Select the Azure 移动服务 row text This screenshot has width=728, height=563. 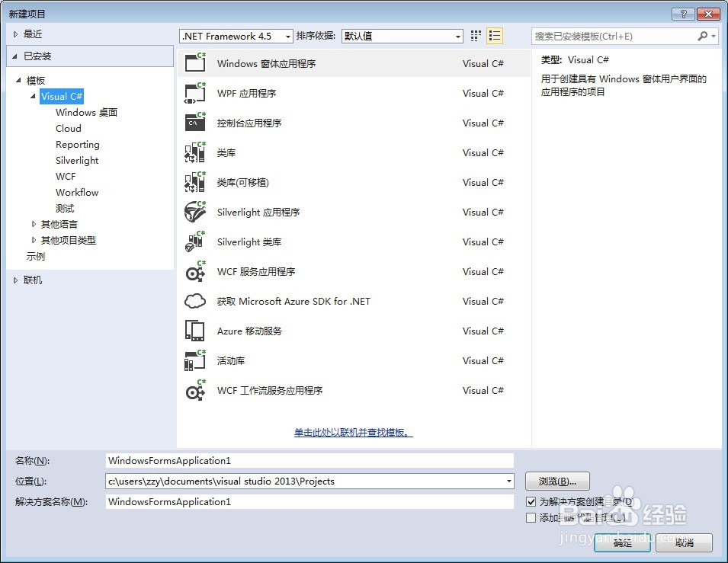(249, 331)
